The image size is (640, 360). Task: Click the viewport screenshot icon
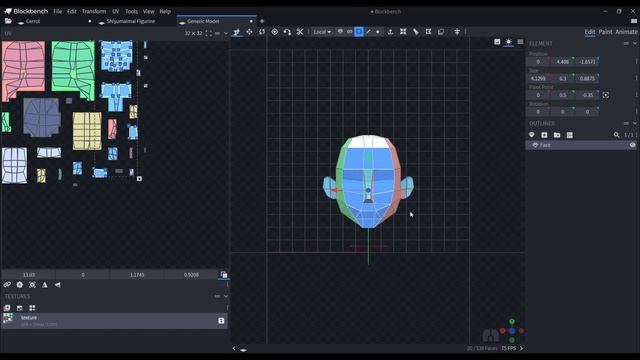(497, 42)
